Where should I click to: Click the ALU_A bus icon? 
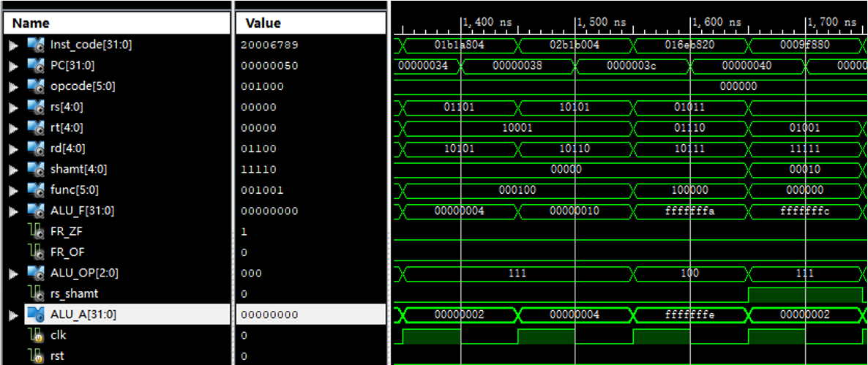coord(35,315)
